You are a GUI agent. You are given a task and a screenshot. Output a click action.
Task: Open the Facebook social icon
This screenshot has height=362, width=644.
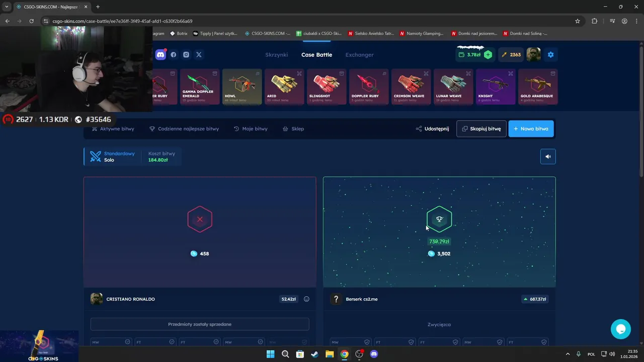tap(174, 55)
